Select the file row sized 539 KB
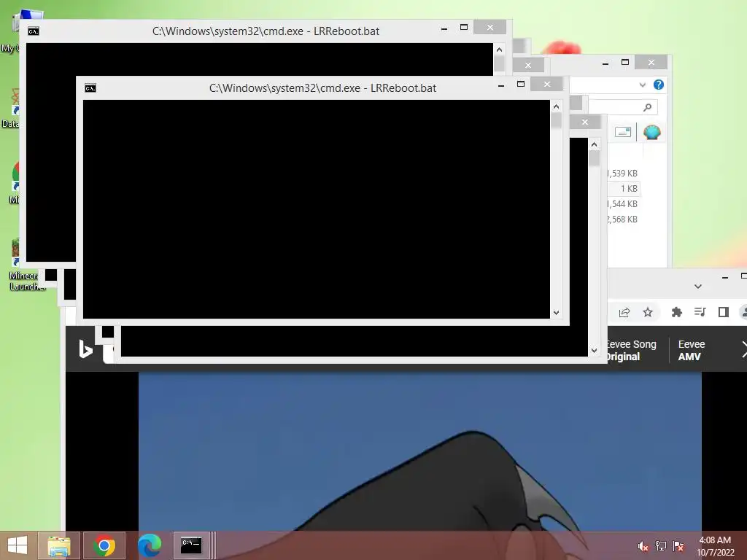 [624, 174]
